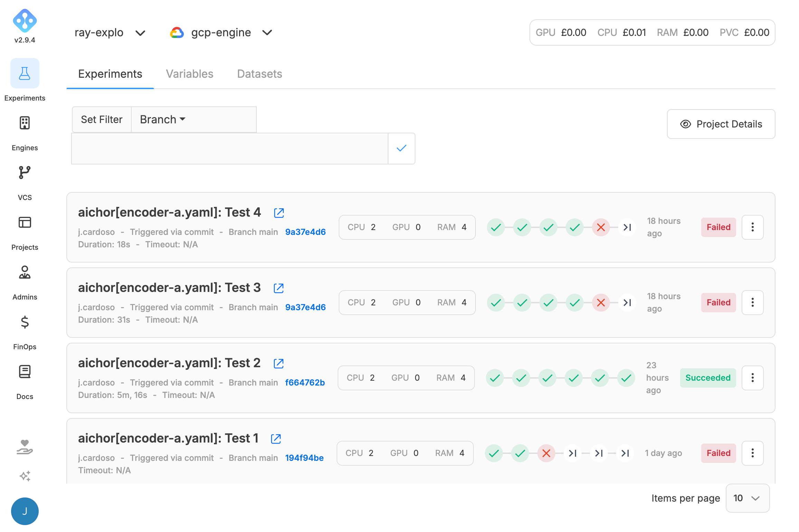799x532 pixels.
Task: Open experiment title aichor[encoder-a.yaml]: Test 2
Action: [x=169, y=363]
